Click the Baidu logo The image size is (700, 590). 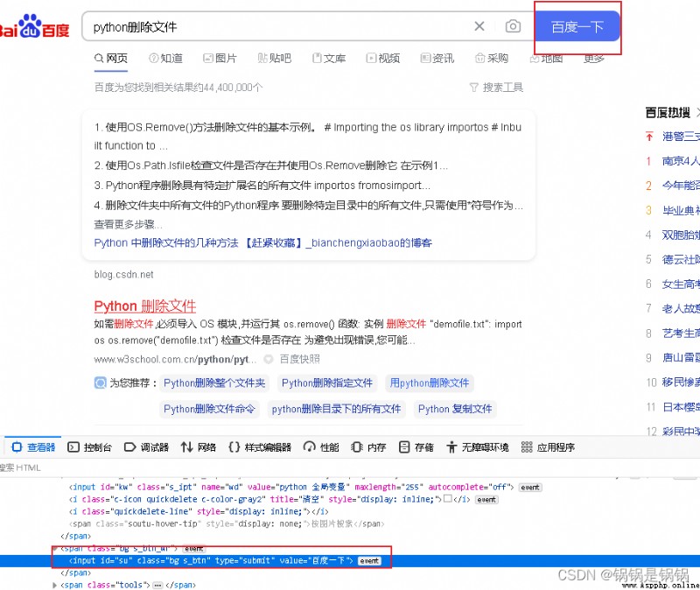tap(34, 26)
